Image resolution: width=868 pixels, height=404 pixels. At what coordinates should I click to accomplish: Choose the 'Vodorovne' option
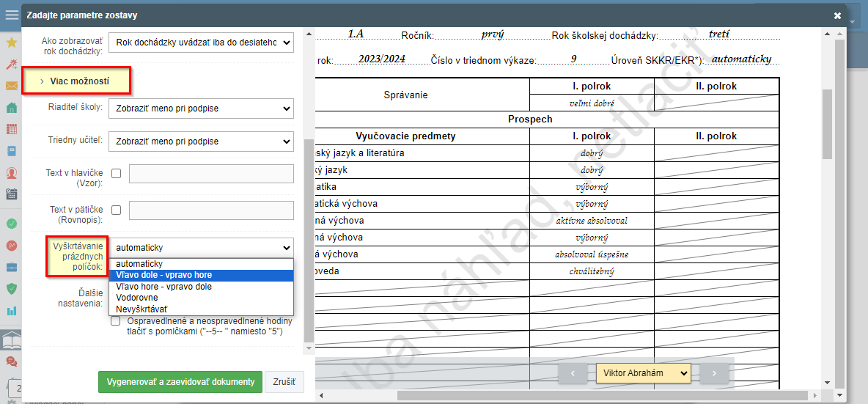201,298
